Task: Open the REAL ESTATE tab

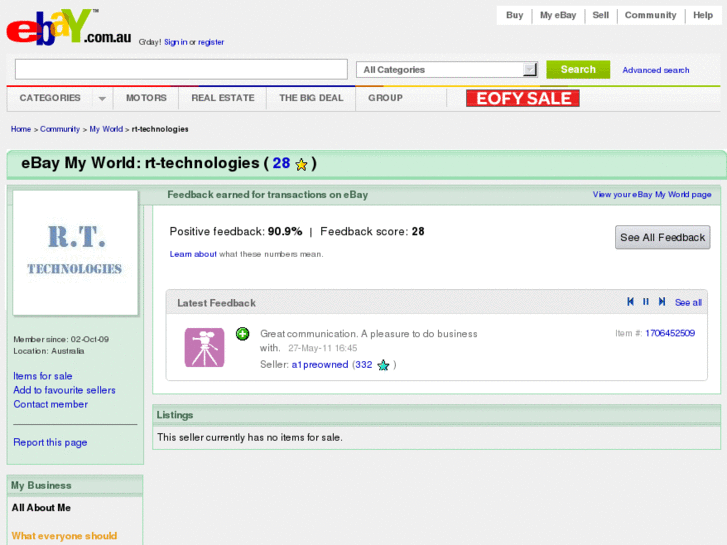Action: 223,98
